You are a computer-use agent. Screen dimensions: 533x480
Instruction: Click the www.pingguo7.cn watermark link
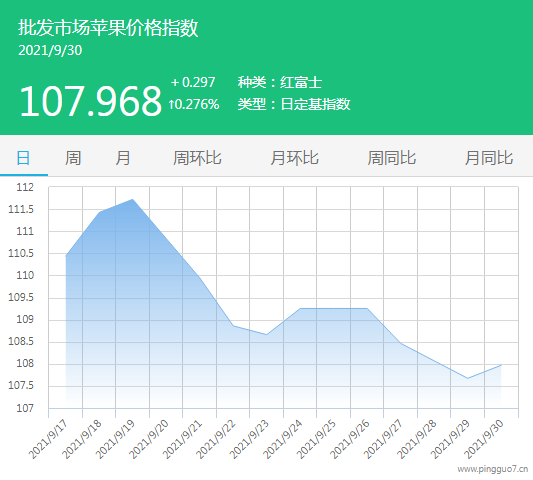coord(493,469)
